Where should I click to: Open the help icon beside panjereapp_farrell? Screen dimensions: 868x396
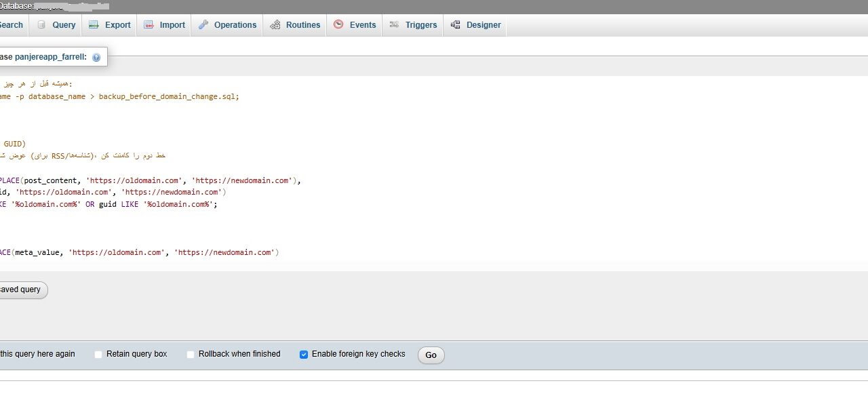(x=96, y=58)
